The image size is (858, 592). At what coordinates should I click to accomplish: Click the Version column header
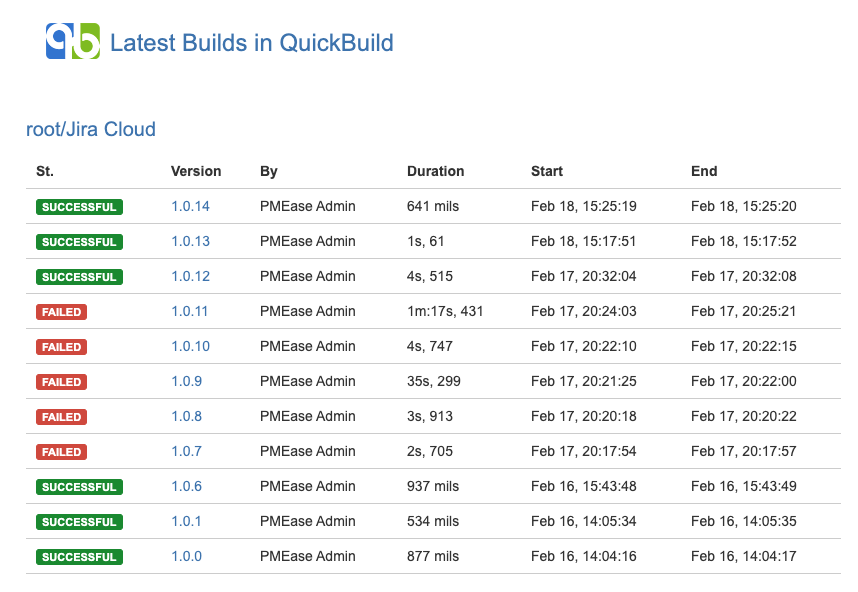coord(196,171)
